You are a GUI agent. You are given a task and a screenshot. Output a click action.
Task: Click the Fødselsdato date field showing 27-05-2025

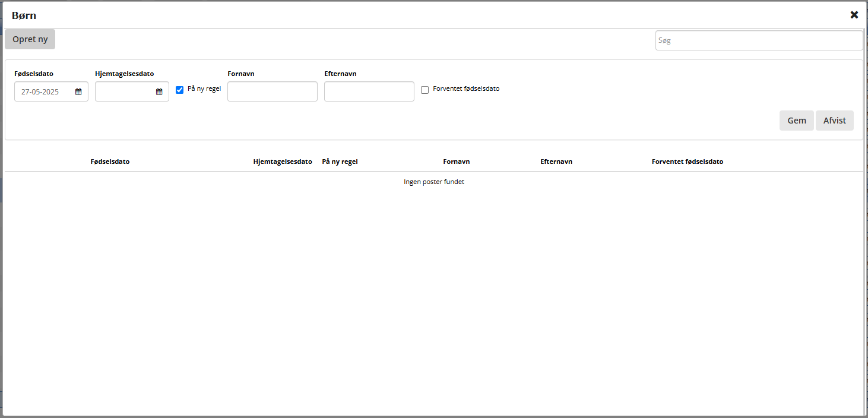click(45, 92)
